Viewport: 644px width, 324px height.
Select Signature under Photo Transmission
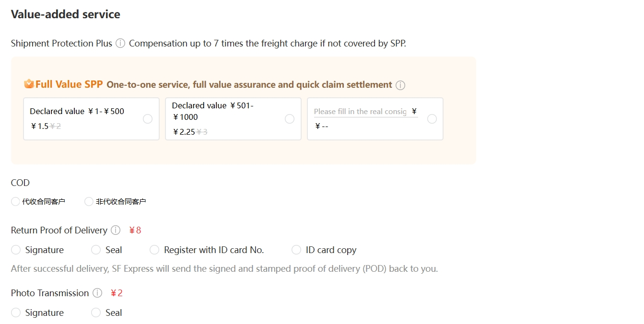tap(16, 313)
